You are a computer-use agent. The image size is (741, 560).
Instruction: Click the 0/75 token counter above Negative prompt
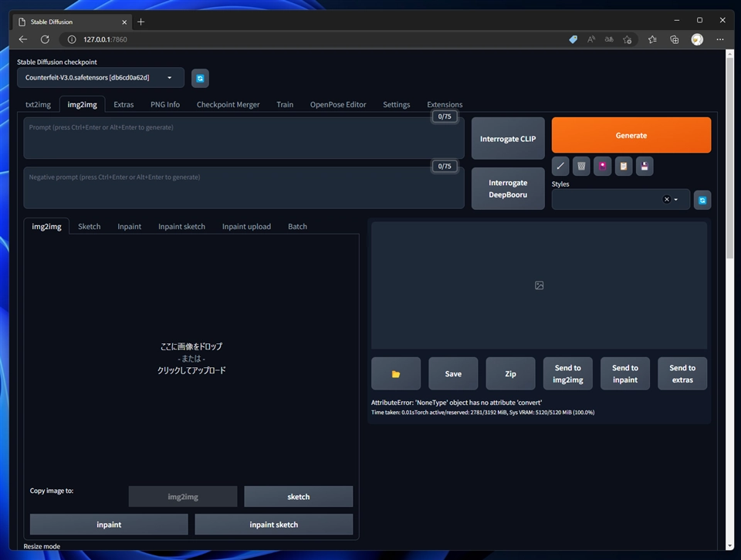(x=445, y=166)
